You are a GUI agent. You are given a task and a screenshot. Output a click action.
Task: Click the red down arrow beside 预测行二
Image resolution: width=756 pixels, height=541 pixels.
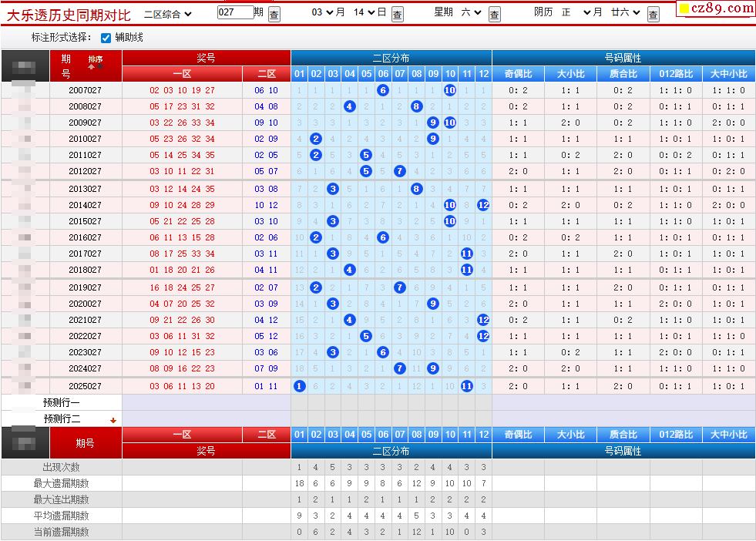[113, 420]
